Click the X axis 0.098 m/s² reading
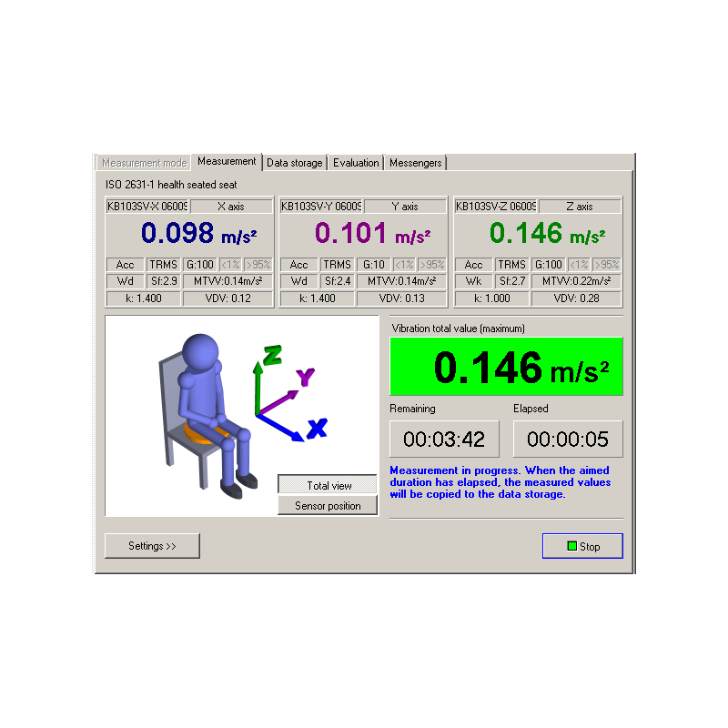 tap(189, 234)
